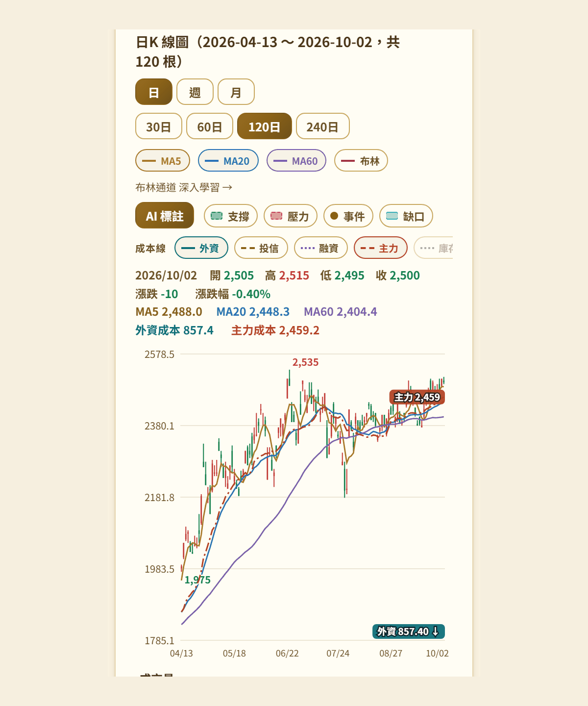Toggle the MA60 moving average line
This screenshot has height=706, width=588.
(296, 160)
